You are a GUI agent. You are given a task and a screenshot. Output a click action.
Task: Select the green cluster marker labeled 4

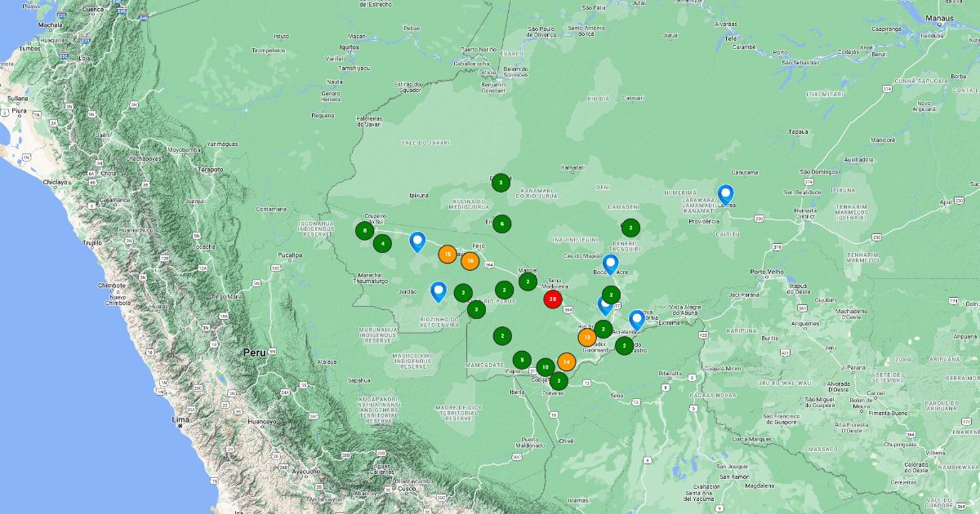pos(382,243)
